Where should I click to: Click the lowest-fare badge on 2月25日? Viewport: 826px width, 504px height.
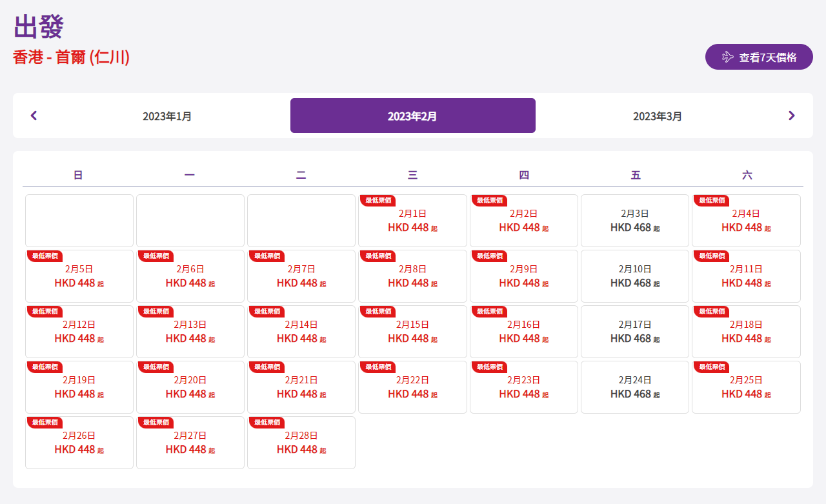pyautogui.click(x=711, y=367)
